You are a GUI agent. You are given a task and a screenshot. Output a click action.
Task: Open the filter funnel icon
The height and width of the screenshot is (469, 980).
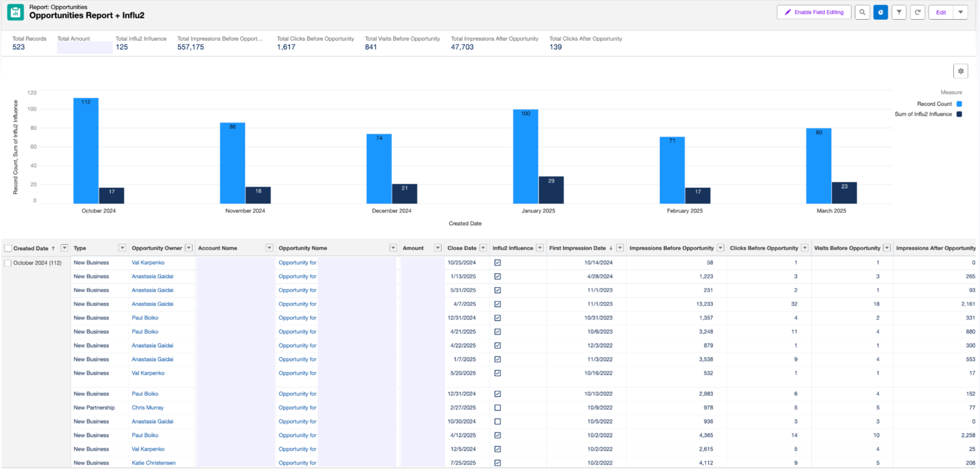tap(899, 12)
